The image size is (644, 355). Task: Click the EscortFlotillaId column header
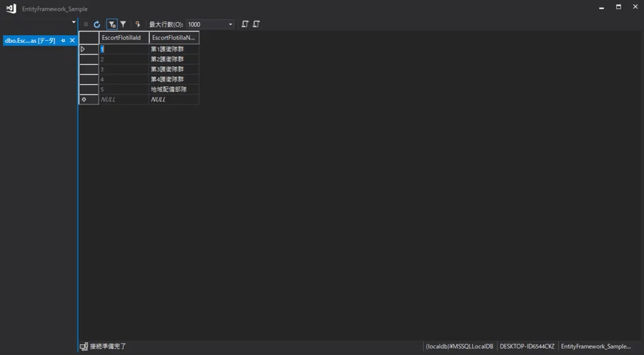point(123,38)
